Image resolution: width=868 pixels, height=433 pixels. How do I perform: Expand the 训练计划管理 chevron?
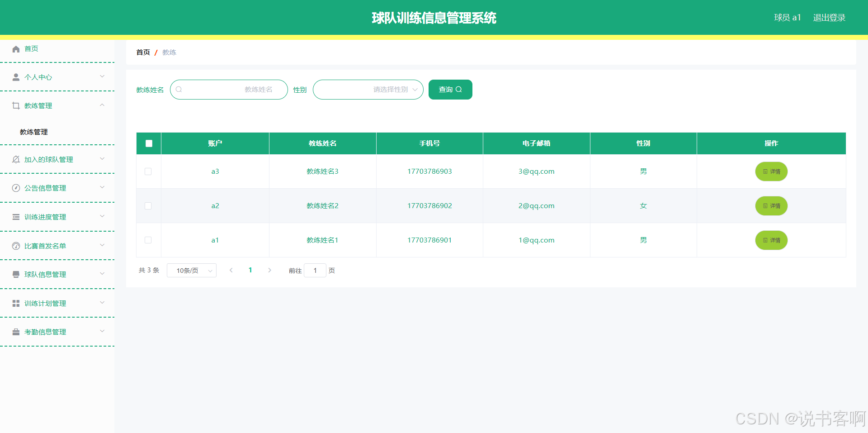102,303
